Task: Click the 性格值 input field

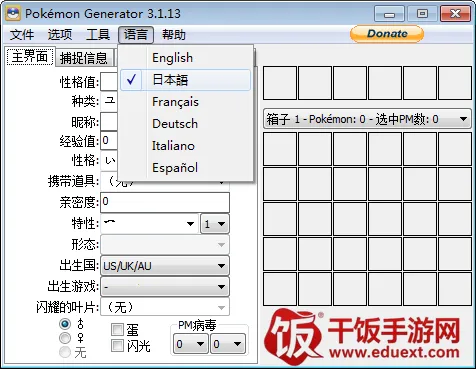Action: click(x=109, y=82)
